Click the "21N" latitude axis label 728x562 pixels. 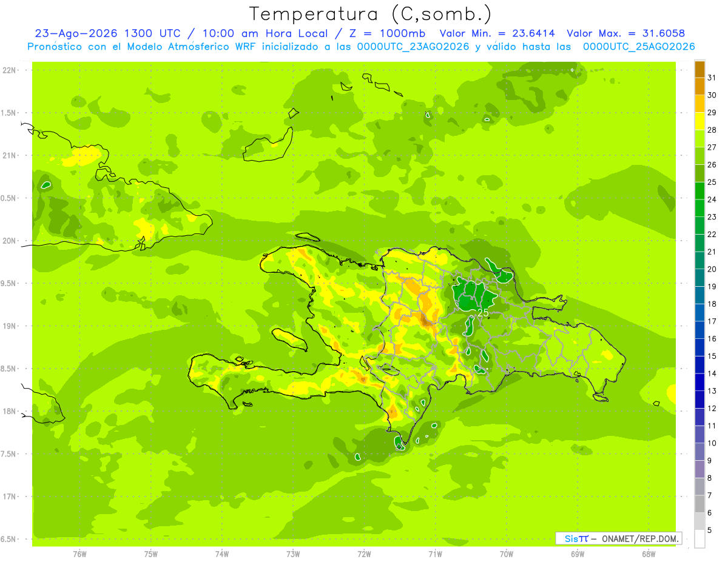tap(9, 155)
